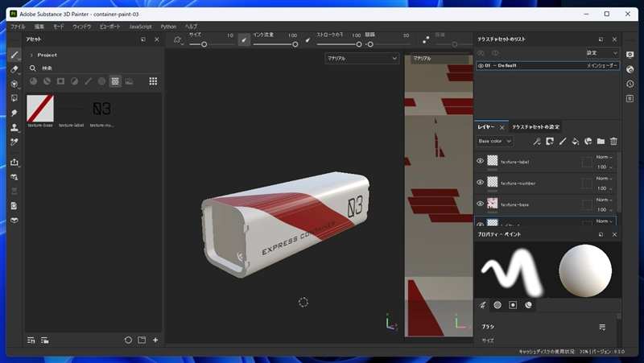Image resolution: width=644 pixels, height=363 pixels.
Task: Expand the Project folder in assets
Action: coord(31,55)
